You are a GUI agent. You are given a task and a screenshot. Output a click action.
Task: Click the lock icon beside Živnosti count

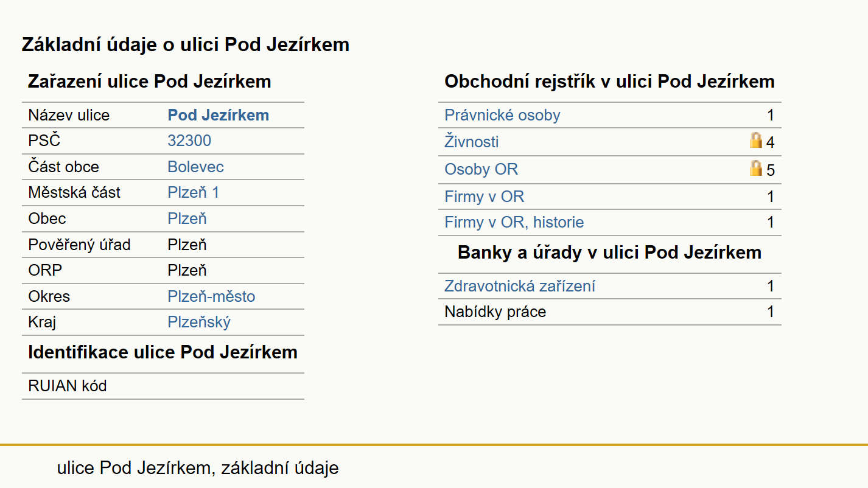(755, 141)
